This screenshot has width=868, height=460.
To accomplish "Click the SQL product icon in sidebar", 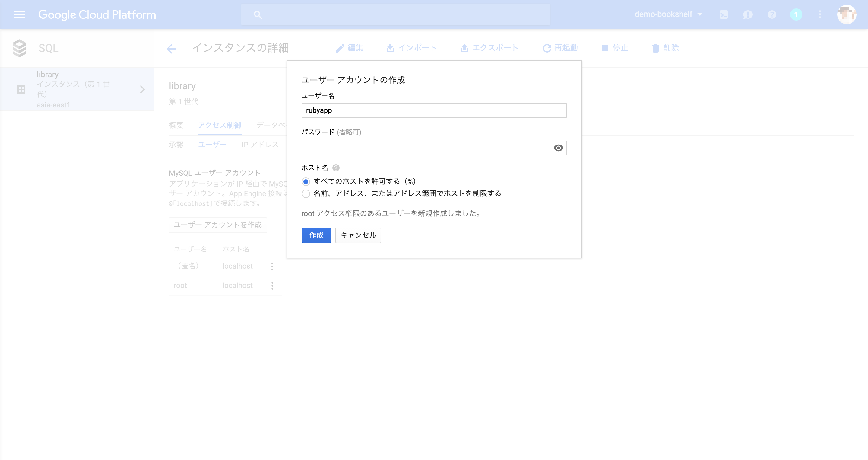I will click(19, 48).
